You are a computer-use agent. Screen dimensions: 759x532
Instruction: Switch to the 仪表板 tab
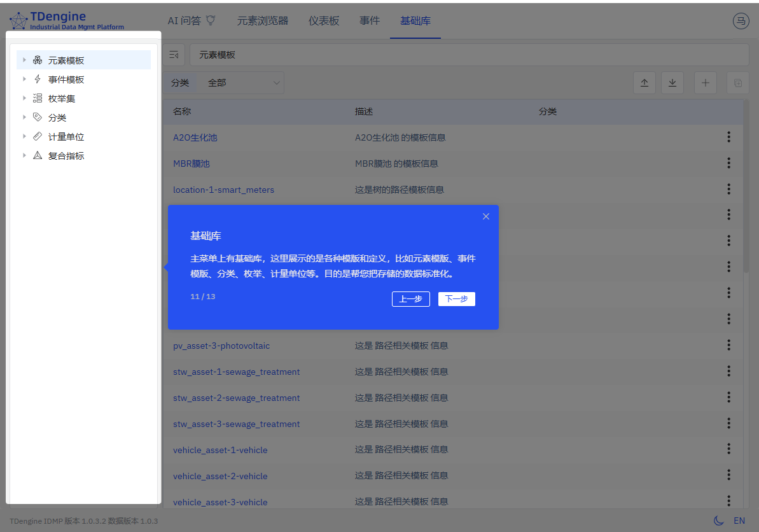tap(324, 21)
